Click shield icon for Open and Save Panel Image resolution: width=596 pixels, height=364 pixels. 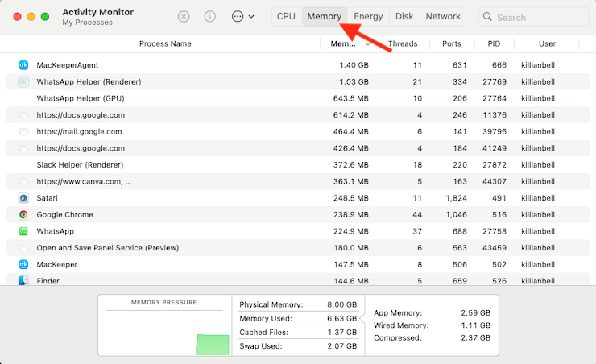coord(23,248)
